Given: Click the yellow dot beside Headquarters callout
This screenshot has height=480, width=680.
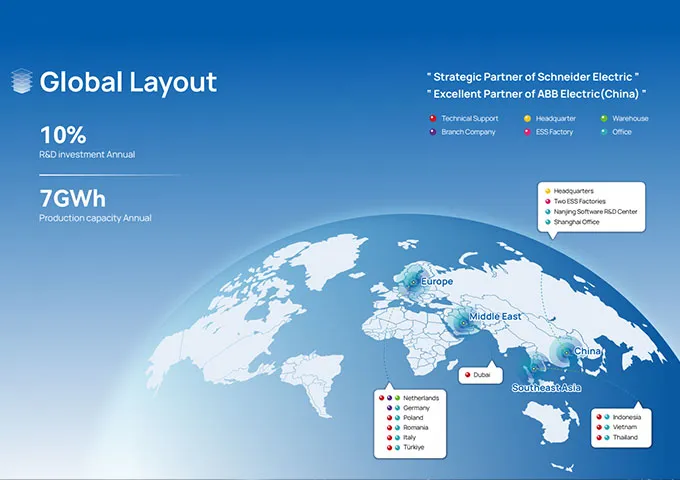Looking at the screenshot, I should [548, 191].
